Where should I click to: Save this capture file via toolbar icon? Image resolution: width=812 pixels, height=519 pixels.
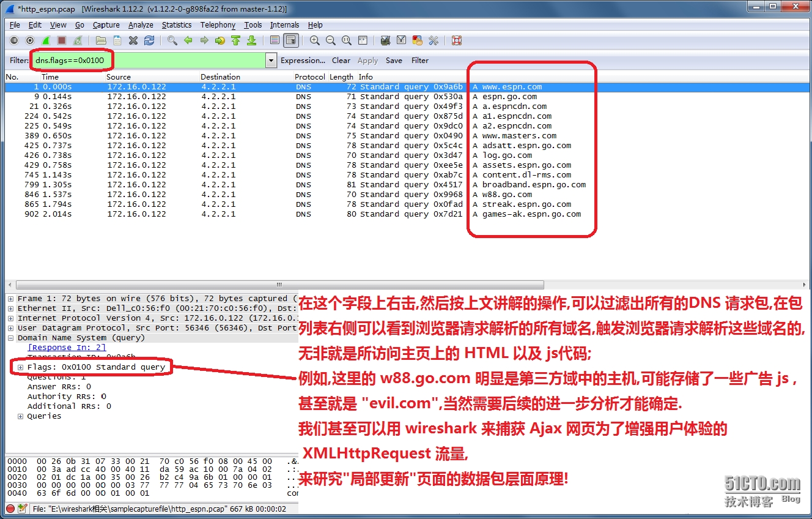(117, 40)
